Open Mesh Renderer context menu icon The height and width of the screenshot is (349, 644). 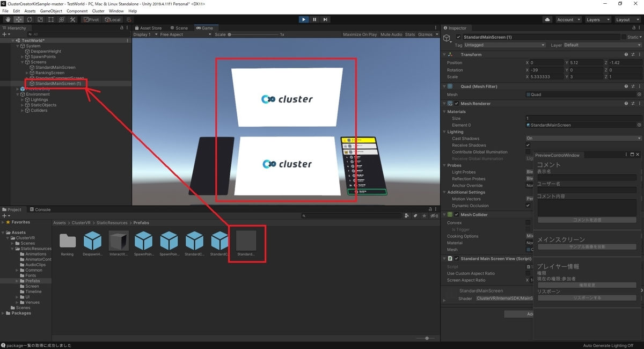[639, 103]
